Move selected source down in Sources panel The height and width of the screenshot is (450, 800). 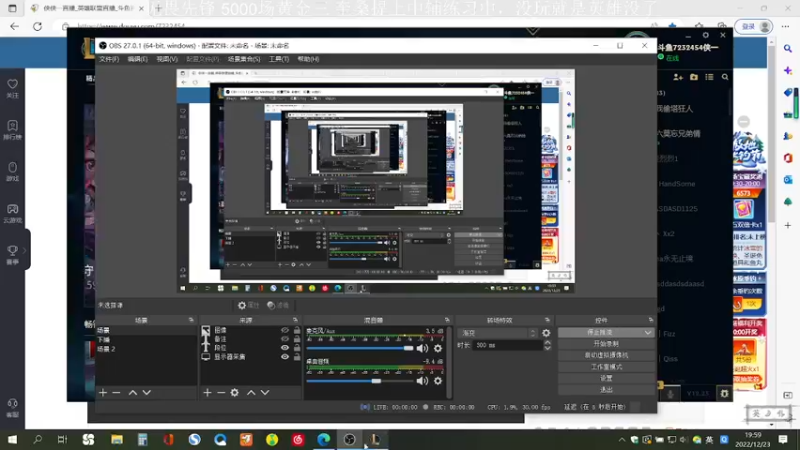point(265,392)
